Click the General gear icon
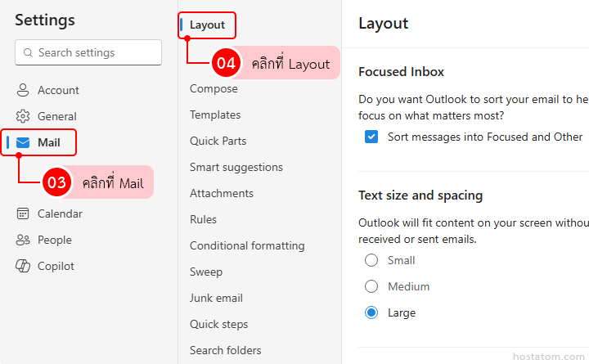This screenshot has height=364, width=589. tap(23, 116)
